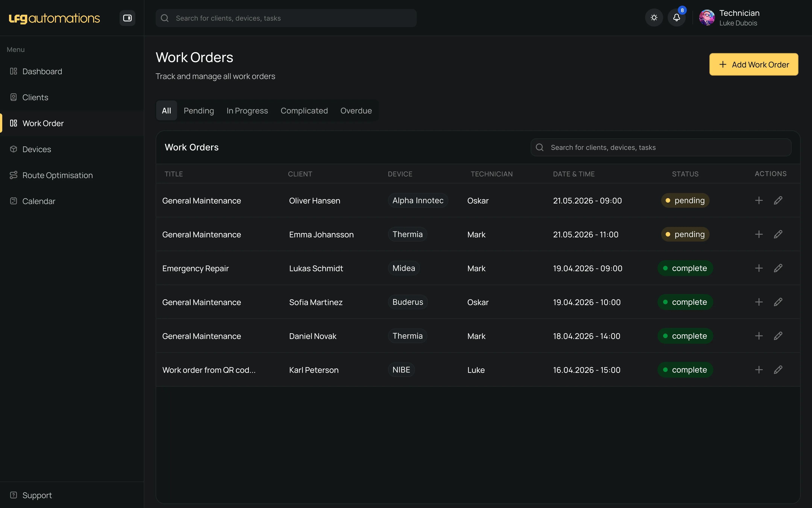Screen dimensions: 812x508
Task: Select the Emergency Repair title cell
Action: pyautogui.click(x=195, y=268)
